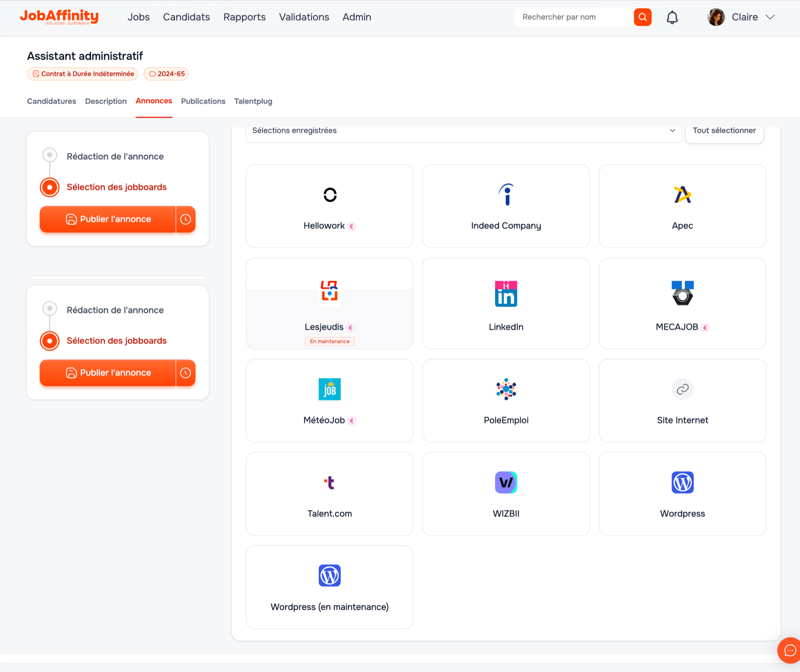
Task: Open the user menu chevron next to Claire
Action: tap(770, 17)
